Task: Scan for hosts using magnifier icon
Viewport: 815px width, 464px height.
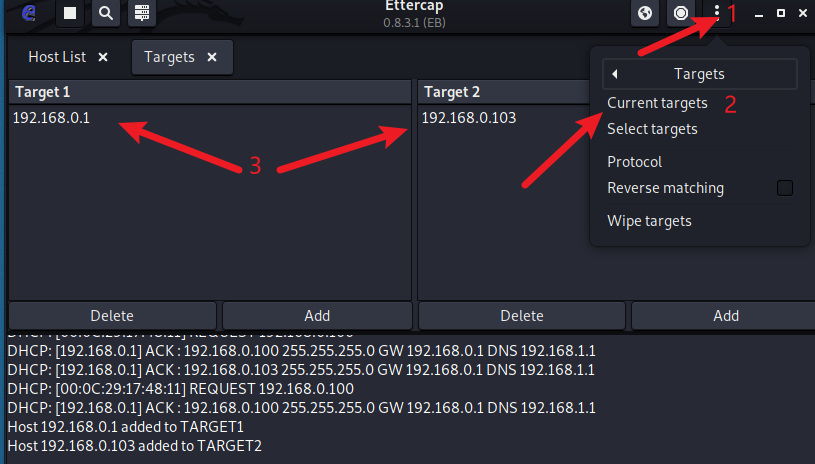Action: [x=106, y=13]
